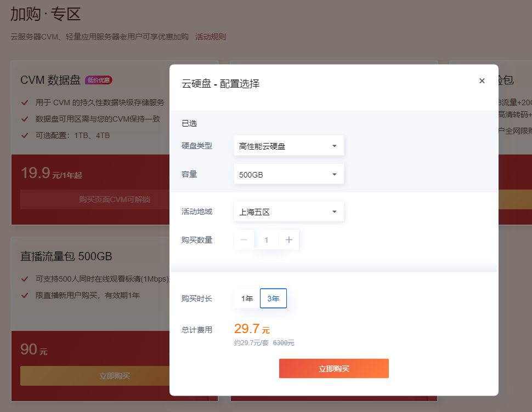Open the 活动地域 上海五区 dropdown
The width and height of the screenshot is (532, 412).
(288, 211)
